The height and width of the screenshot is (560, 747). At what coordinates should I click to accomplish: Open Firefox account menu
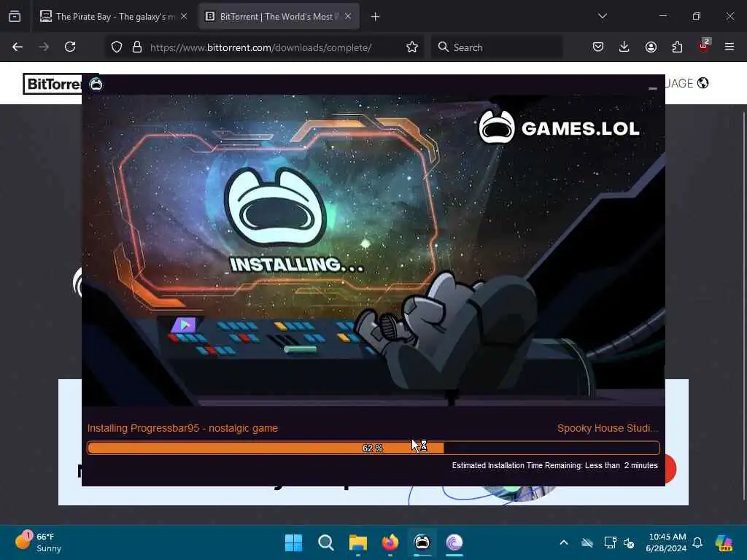pyautogui.click(x=651, y=47)
